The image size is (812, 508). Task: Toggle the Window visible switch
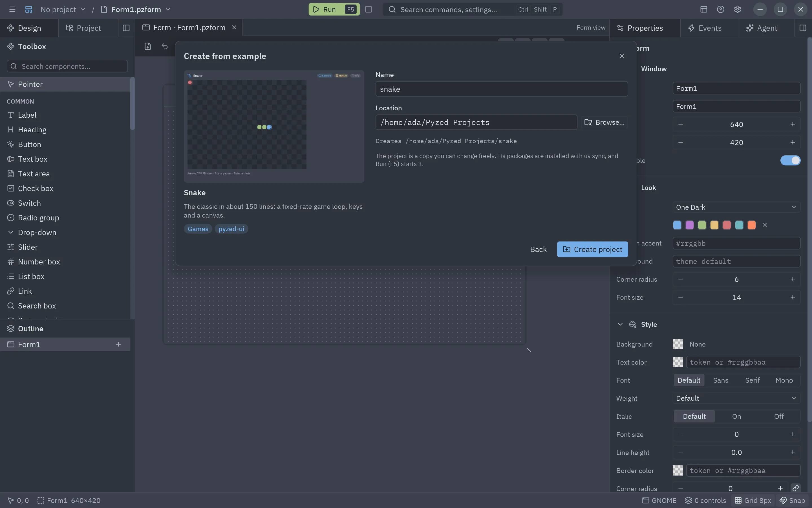pos(790,161)
